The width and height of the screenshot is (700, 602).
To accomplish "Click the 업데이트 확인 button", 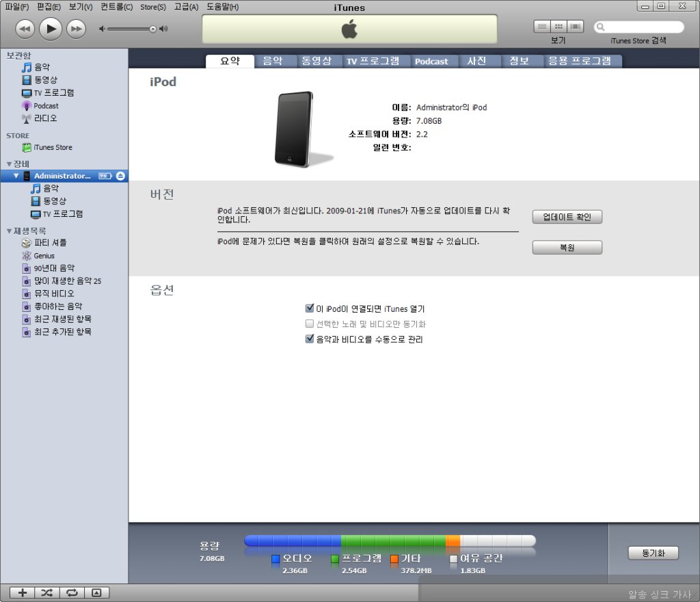I will coord(567,217).
